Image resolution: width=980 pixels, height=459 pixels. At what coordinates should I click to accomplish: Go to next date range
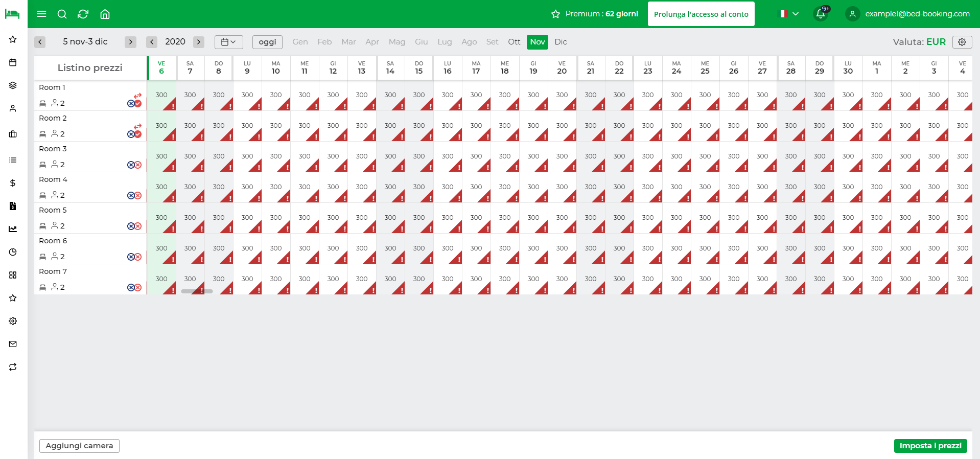click(x=131, y=42)
